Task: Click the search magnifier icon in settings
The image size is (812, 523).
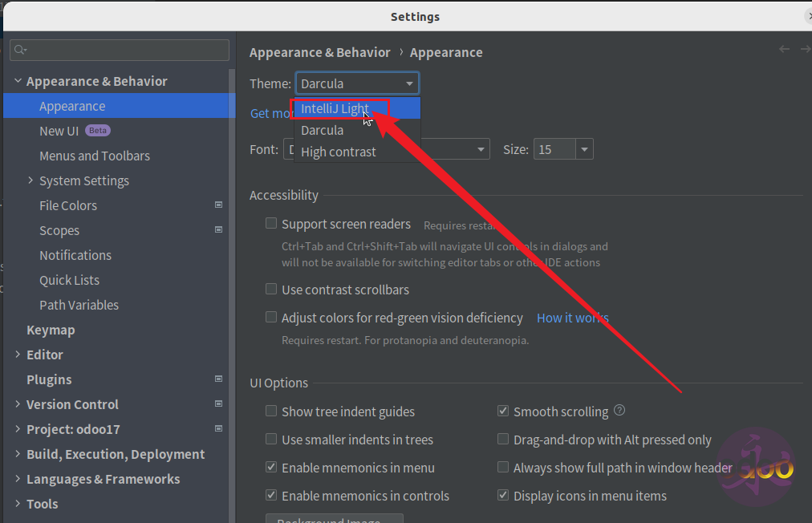Action: [x=20, y=50]
